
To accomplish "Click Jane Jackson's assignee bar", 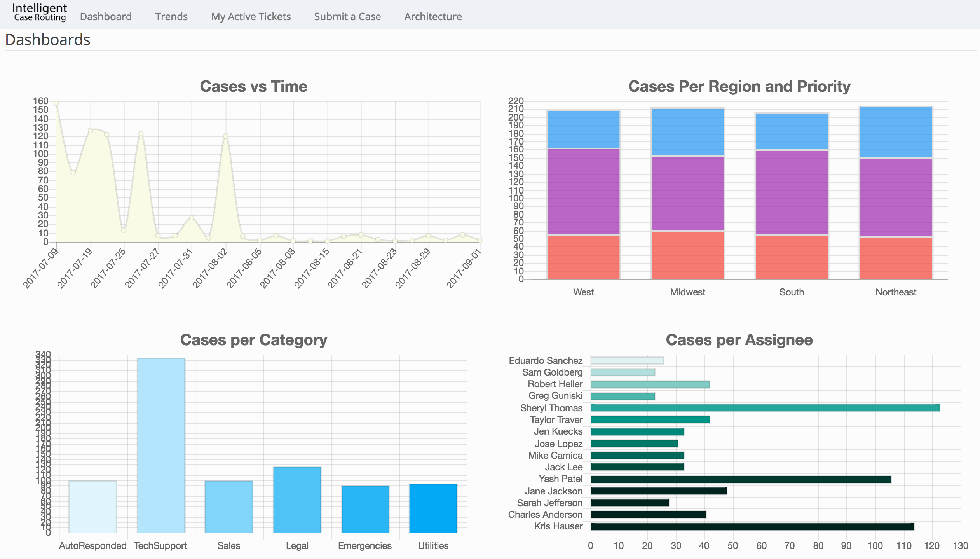I will tap(659, 491).
